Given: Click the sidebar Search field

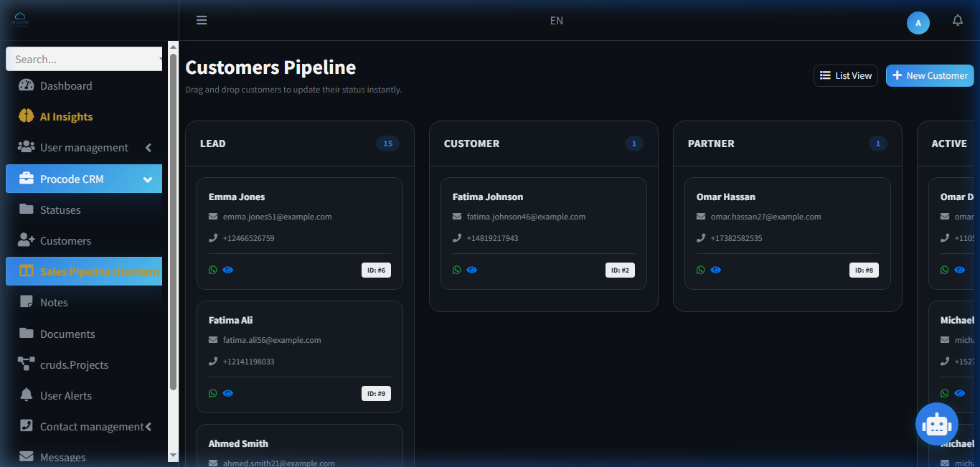Looking at the screenshot, I should point(84,59).
